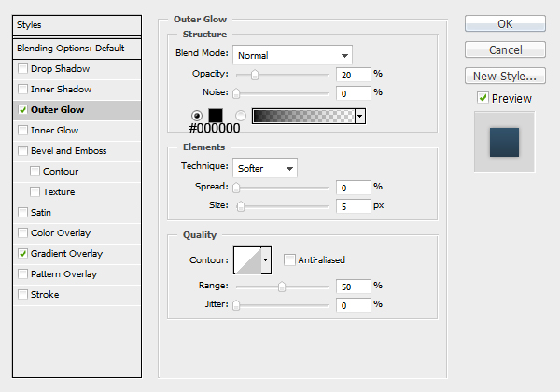
Task: Open the Blend Mode dropdown
Action: (x=292, y=55)
